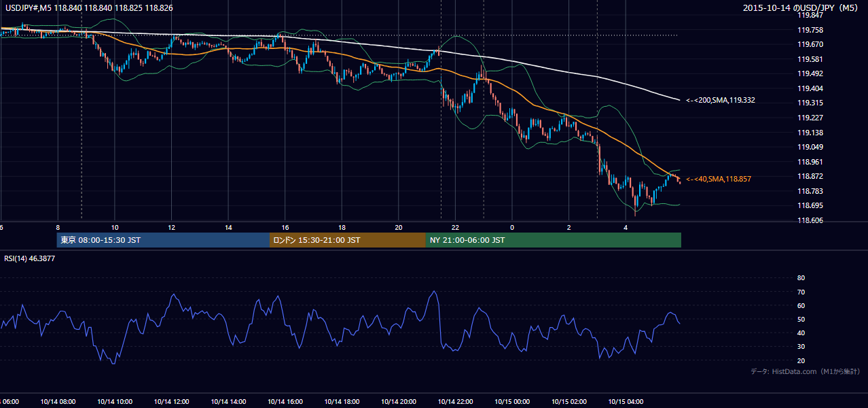Screen dimensions: 868x408
Task: Select the '<-<200,SMA,119.332' moving average label
Action: (x=721, y=101)
